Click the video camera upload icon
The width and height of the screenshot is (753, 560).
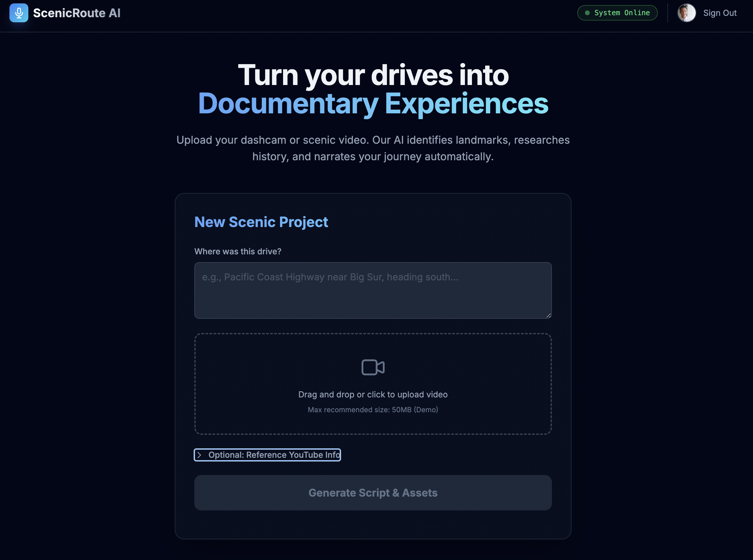pos(372,367)
